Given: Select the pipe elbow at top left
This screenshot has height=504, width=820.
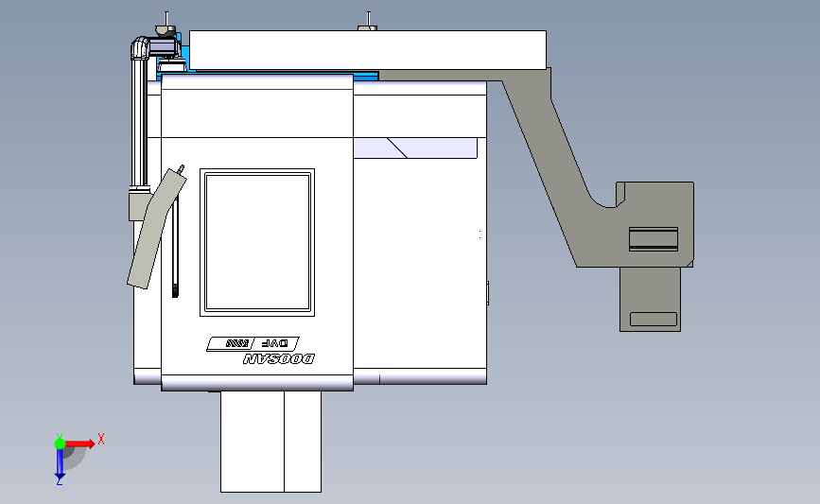Looking at the screenshot, I should 139,47.
